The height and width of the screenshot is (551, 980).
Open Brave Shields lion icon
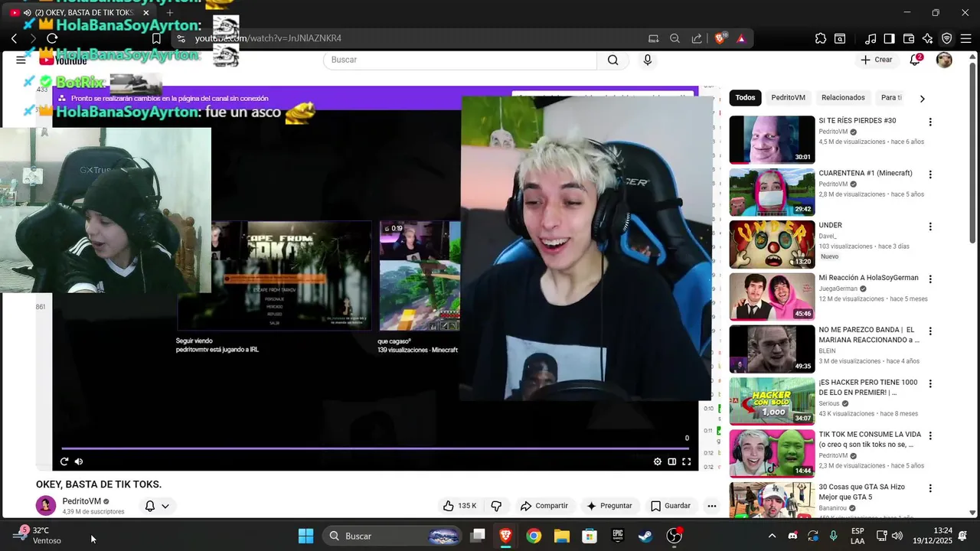click(x=720, y=38)
